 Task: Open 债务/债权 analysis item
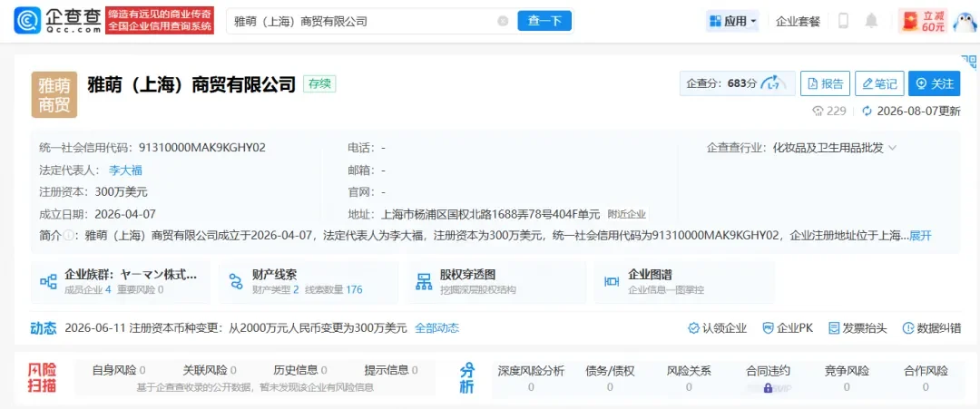click(610, 378)
